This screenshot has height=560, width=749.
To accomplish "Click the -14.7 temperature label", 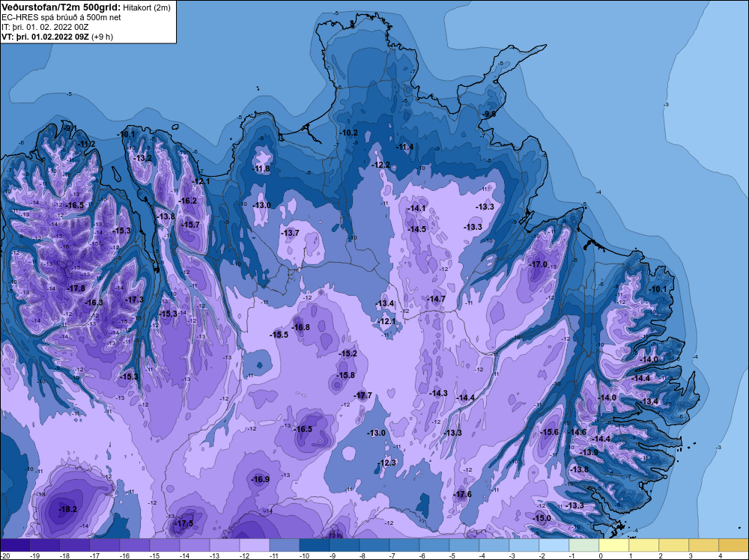I will [x=436, y=299].
